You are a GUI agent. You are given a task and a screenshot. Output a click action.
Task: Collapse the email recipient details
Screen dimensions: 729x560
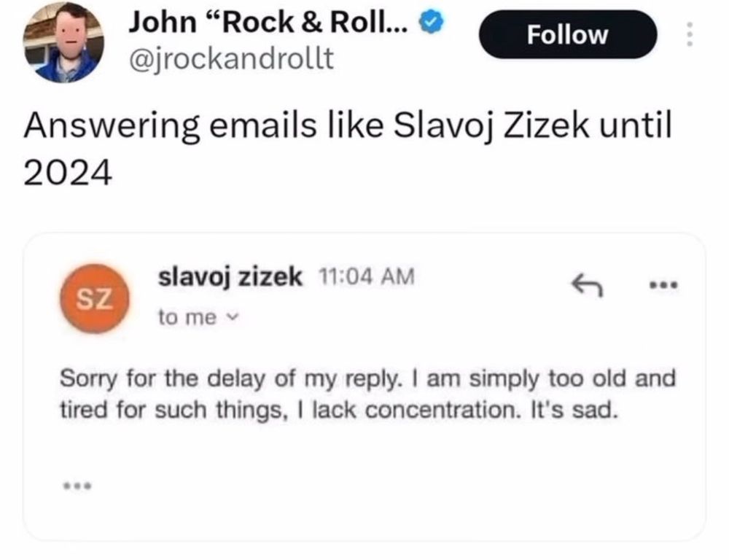232,317
